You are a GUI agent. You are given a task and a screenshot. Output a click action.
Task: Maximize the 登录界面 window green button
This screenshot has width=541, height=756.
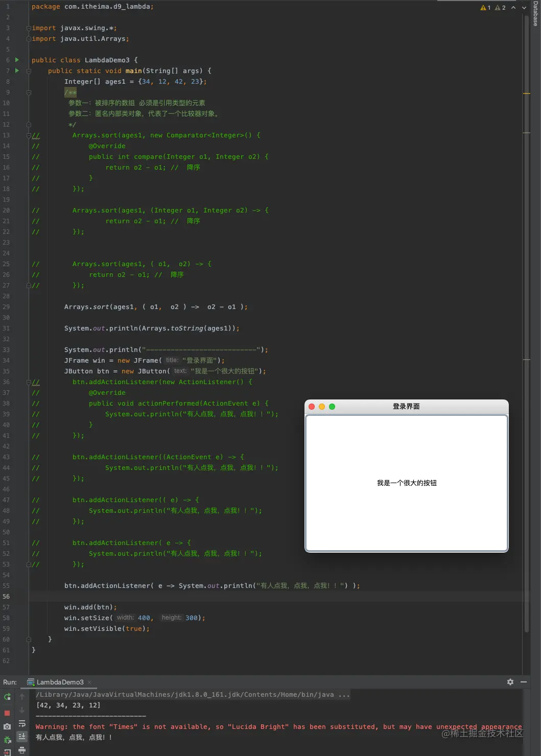click(x=332, y=407)
